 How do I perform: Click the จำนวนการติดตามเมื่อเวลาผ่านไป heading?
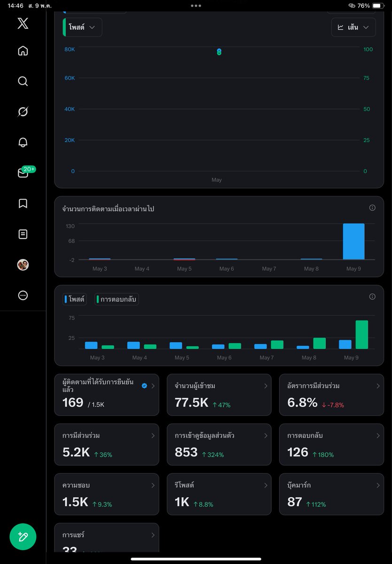click(x=108, y=209)
